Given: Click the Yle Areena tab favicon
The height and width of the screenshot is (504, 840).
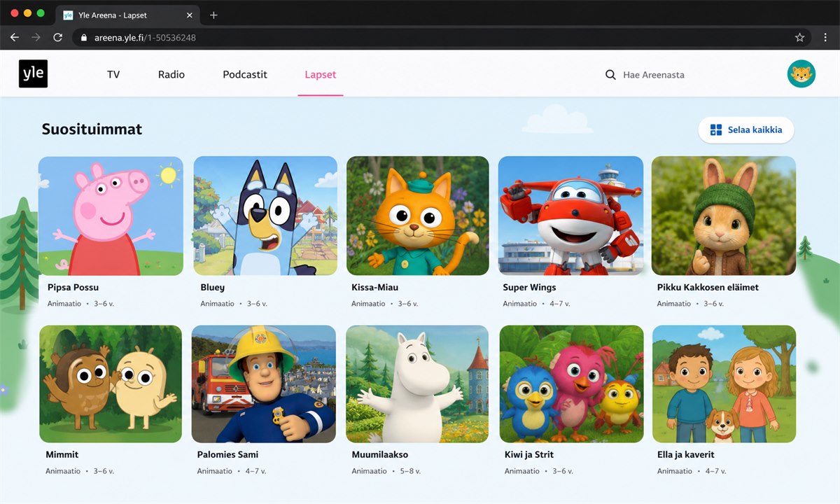Looking at the screenshot, I should (68, 15).
